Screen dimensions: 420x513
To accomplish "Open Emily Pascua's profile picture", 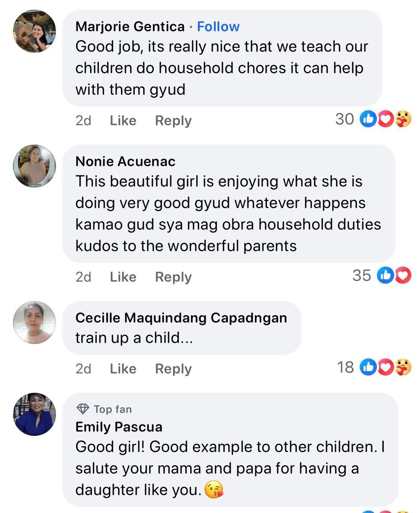I will 34,414.
